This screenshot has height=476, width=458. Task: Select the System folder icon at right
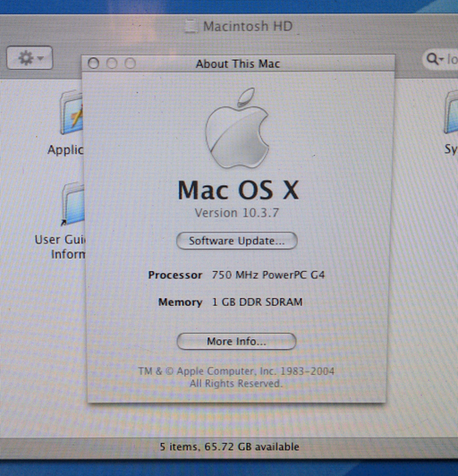click(452, 113)
